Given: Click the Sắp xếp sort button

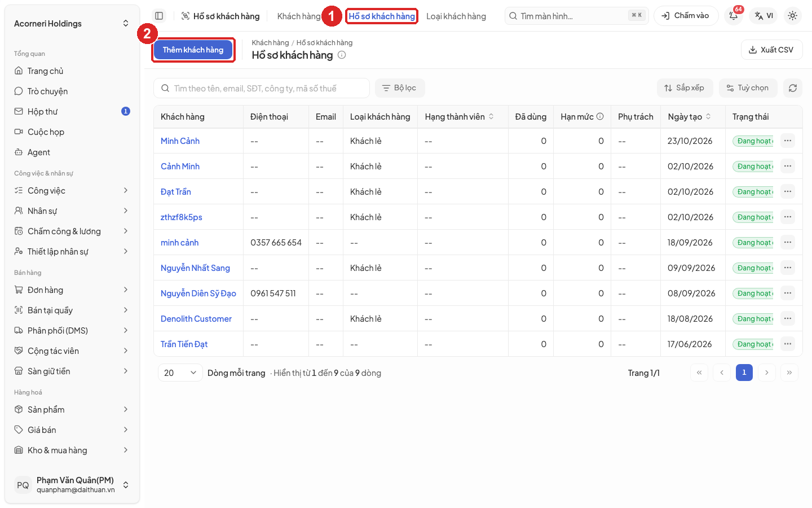Looking at the screenshot, I should click(x=685, y=88).
